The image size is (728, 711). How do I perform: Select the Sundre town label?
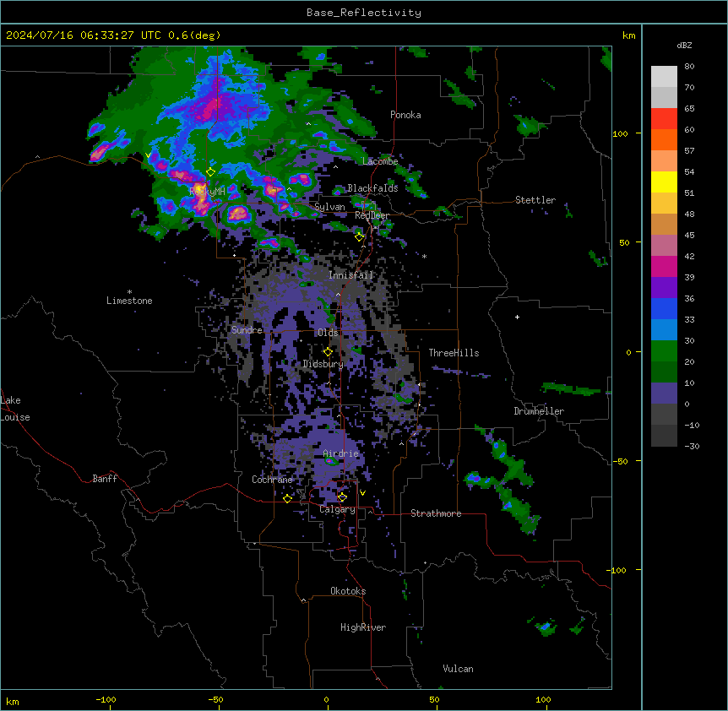(247, 330)
